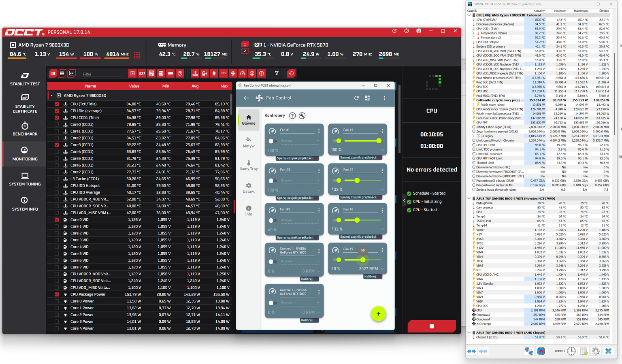Click the graph view icon in OCCT toolbar
The image size is (622, 364).
pos(71,73)
